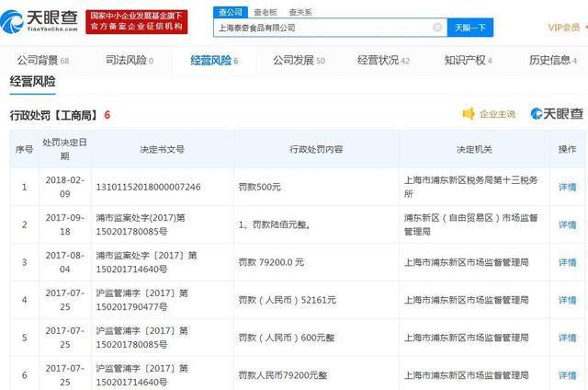This screenshot has width=588, height=390.
Task: Open the 经营风险 tab
Action: pyautogui.click(x=214, y=61)
